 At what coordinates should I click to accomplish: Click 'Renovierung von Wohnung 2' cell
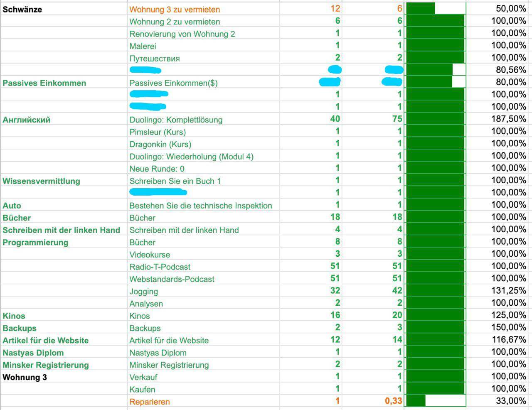click(203, 34)
